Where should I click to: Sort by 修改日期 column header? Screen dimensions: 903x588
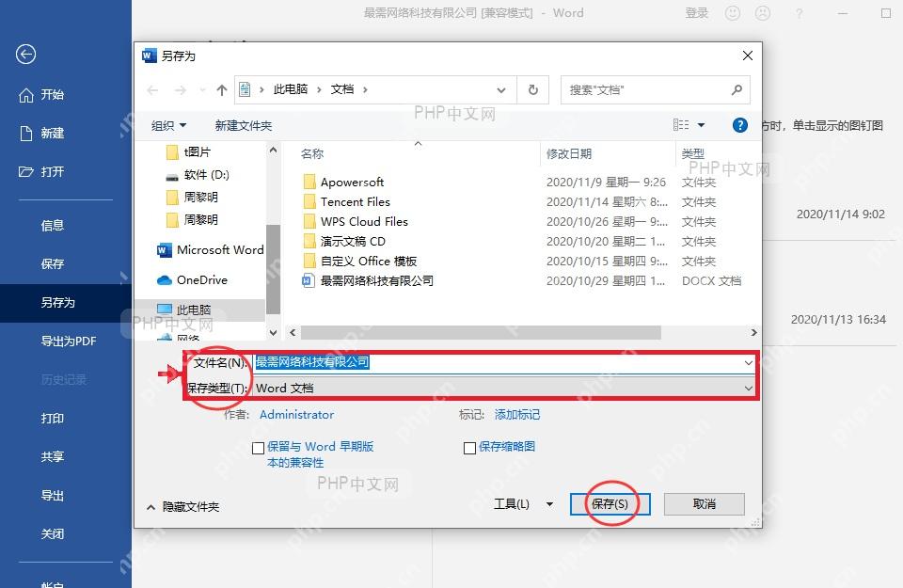pos(568,153)
